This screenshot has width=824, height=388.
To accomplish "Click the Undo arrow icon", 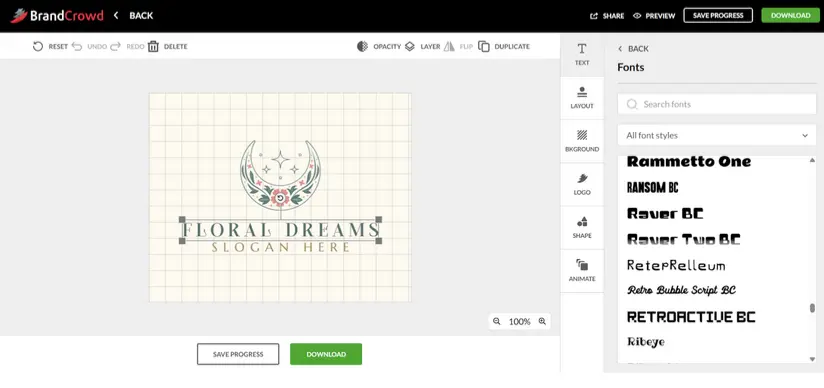I will (x=77, y=46).
